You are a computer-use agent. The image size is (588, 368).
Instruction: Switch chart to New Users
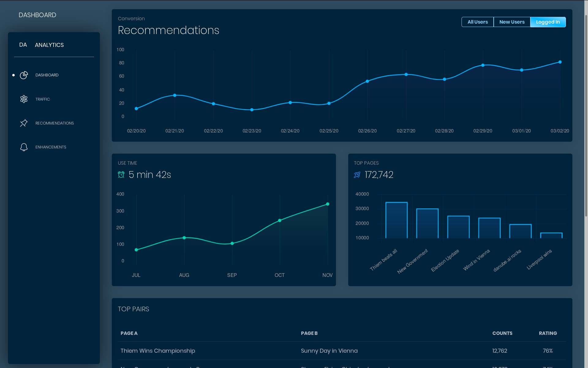(512, 22)
